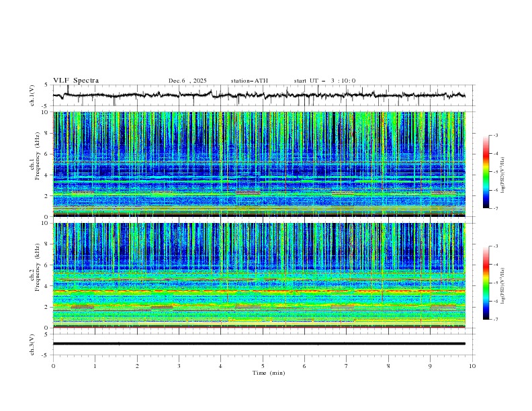Click time axis tick label "3"
The image size is (532, 411).
point(179,366)
